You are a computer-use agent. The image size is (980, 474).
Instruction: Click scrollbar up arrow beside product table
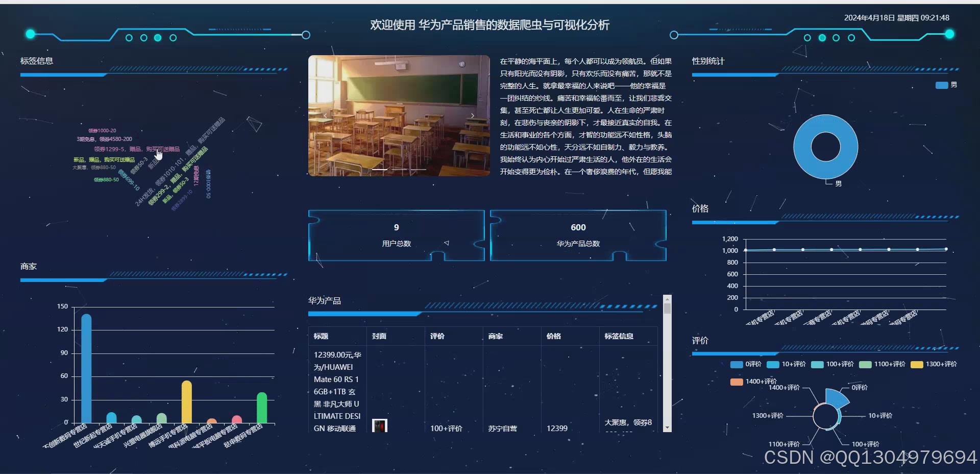[x=667, y=299]
